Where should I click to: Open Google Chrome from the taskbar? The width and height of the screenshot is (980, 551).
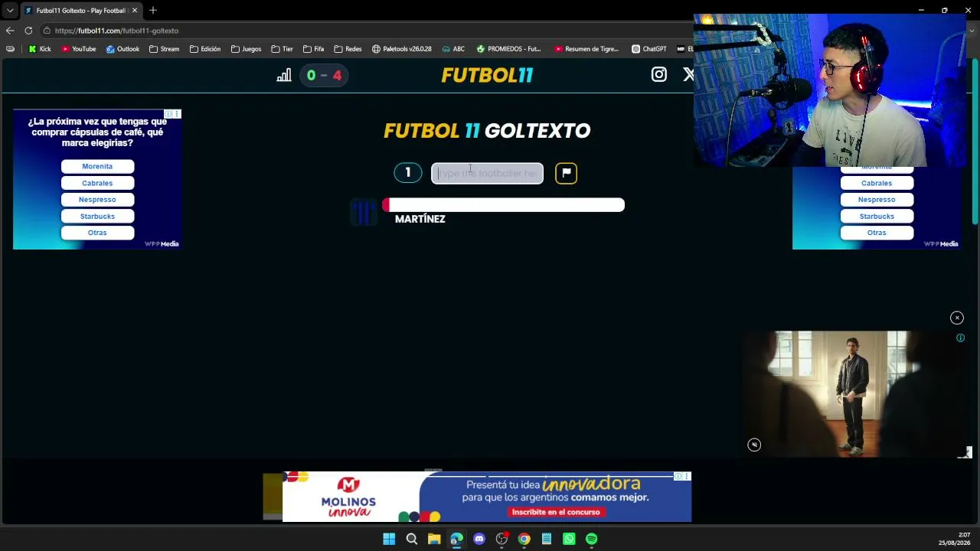pyautogui.click(x=524, y=539)
